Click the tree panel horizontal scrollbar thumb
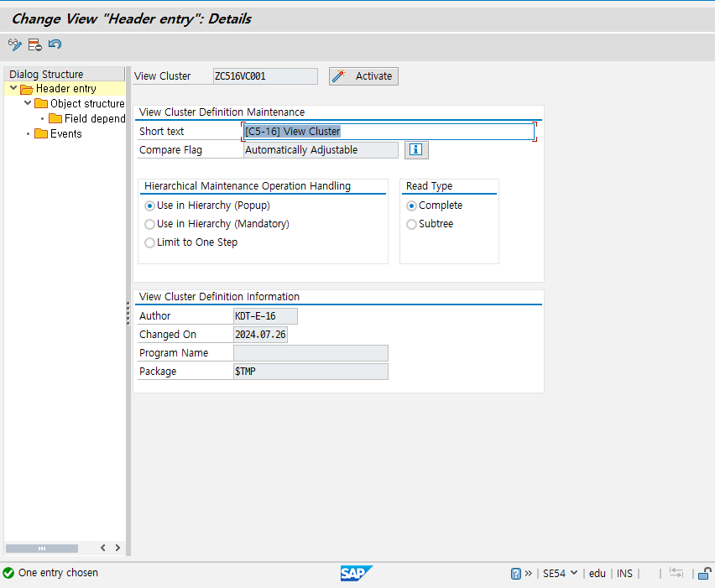Image resolution: width=715 pixels, height=588 pixels. click(x=41, y=549)
